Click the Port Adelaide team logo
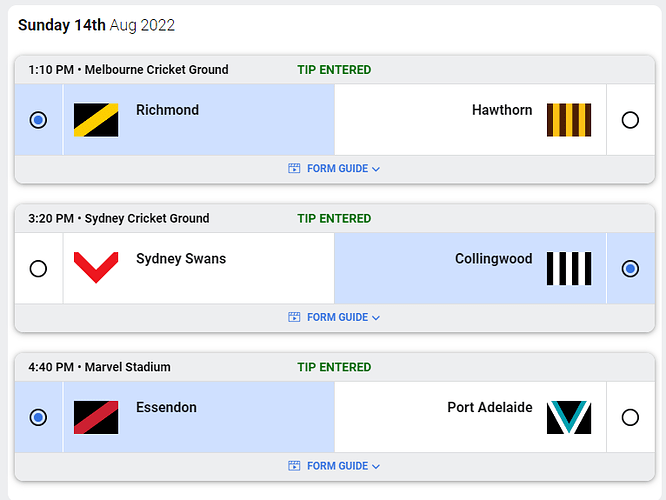The width and height of the screenshot is (666, 500). (x=569, y=417)
